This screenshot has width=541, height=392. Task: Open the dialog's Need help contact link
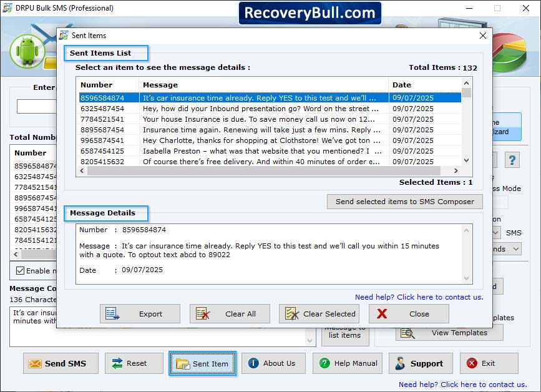click(419, 297)
